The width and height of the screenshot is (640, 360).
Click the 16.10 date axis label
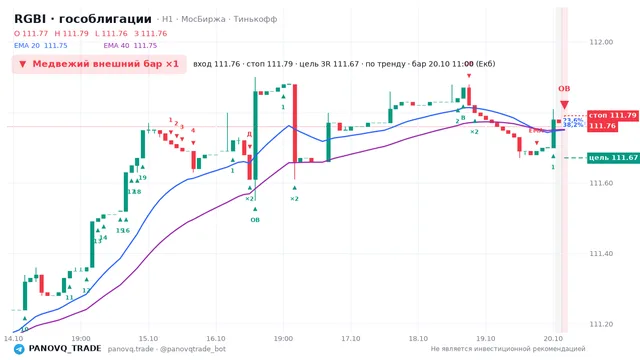coord(216,339)
